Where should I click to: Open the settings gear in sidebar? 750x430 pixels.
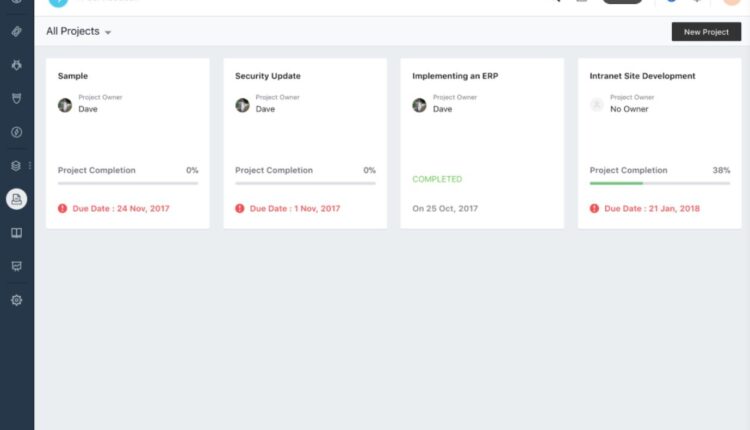(16, 300)
